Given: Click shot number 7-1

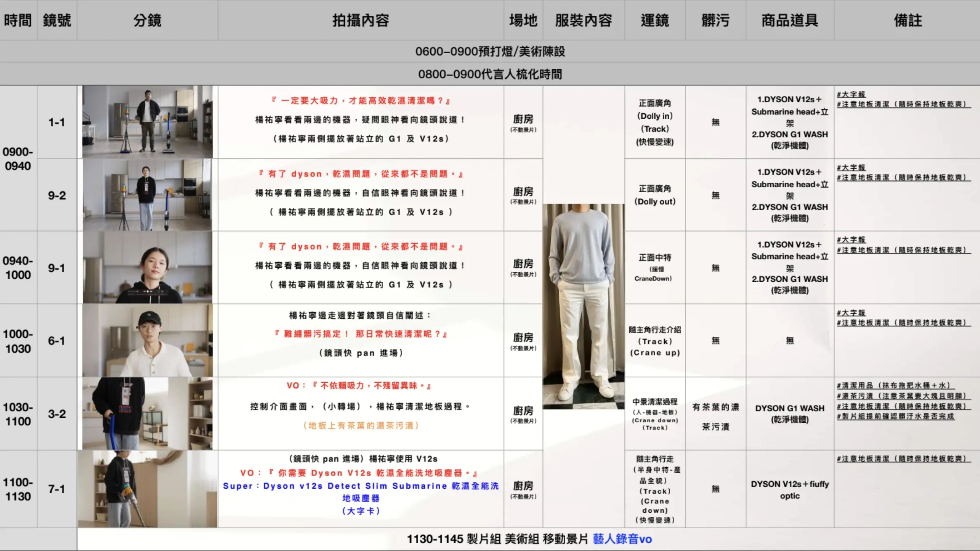Looking at the screenshot, I should 57,489.
